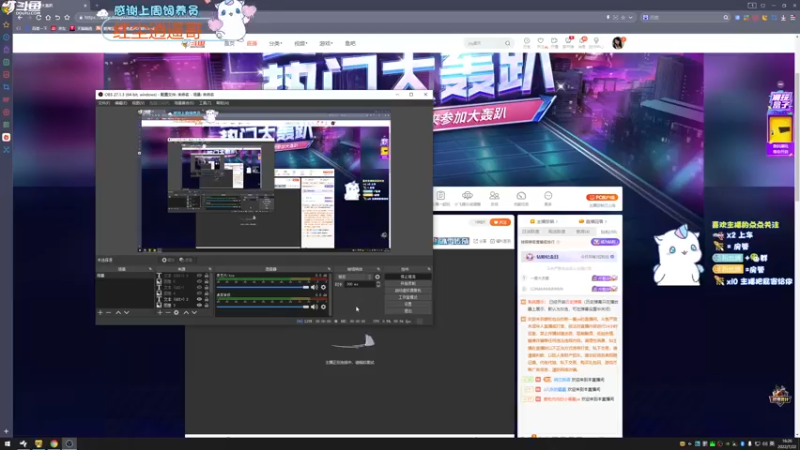This screenshot has width=800, height=450.
Task: Pop out the OBS Scenes dock panel
Action: (x=150, y=269)
